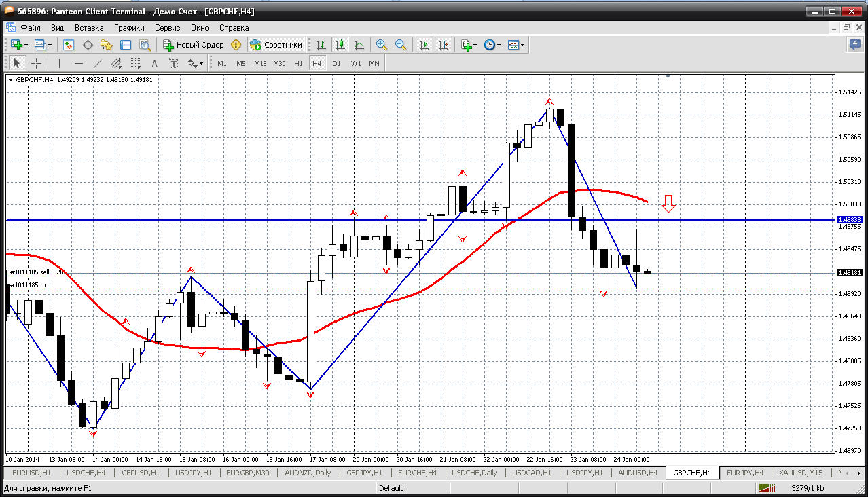Click the New Chart icon
The image size is (868, 497).
16,45
